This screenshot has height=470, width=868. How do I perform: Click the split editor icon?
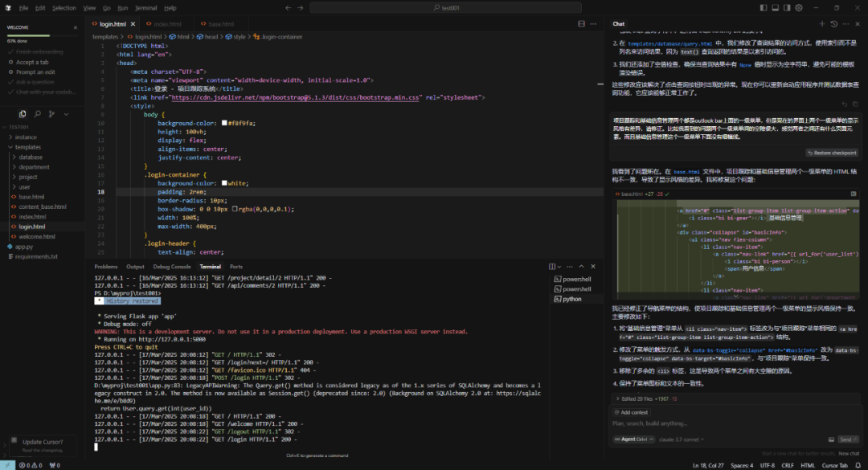coord(581,24)
